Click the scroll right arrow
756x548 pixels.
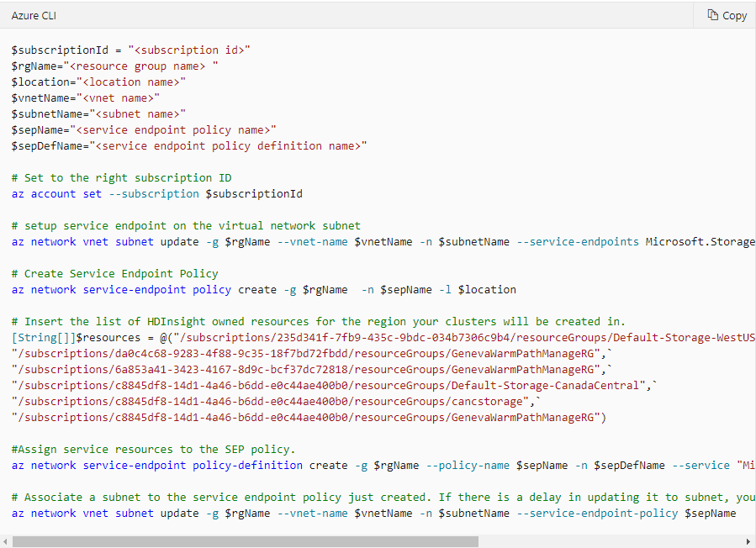click(748, 542)
